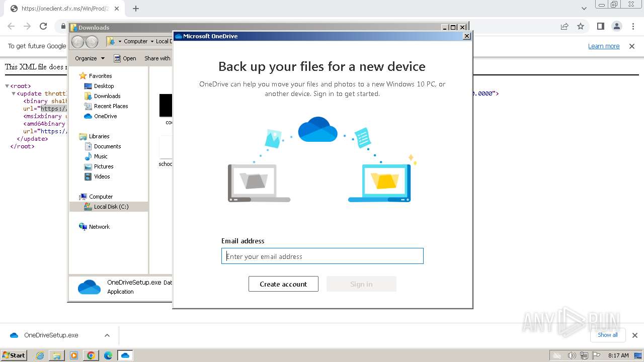Image resolution: width=644 pixels, height=362 pixels.
Task: Open Music library
Action: tap(101, 156)
